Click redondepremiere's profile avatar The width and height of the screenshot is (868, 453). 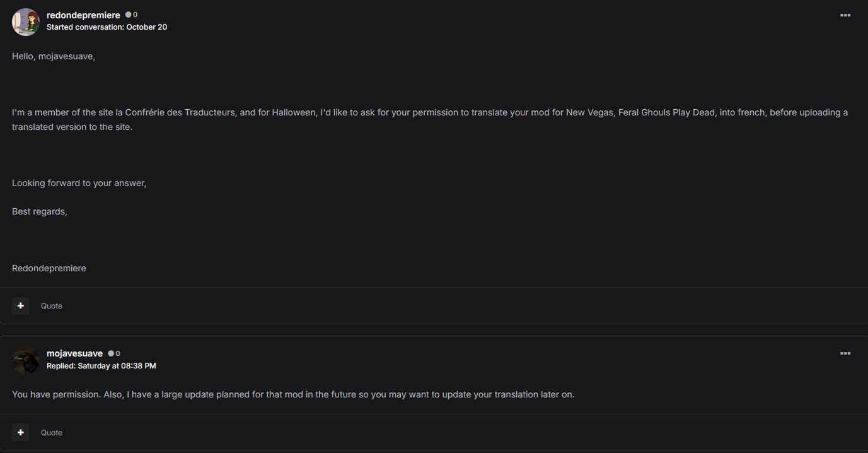click(26, 22)
